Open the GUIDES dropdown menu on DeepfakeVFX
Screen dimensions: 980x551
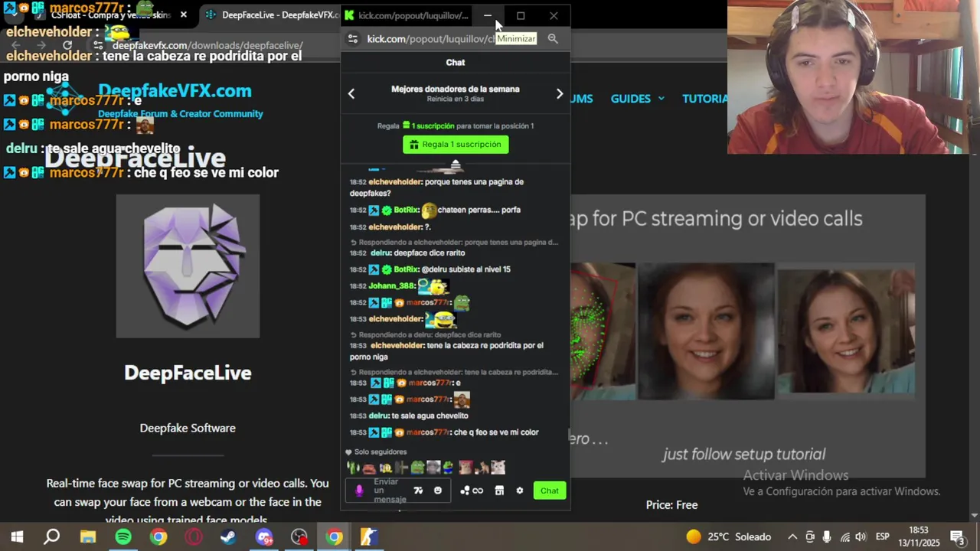[x=638, y=99]
